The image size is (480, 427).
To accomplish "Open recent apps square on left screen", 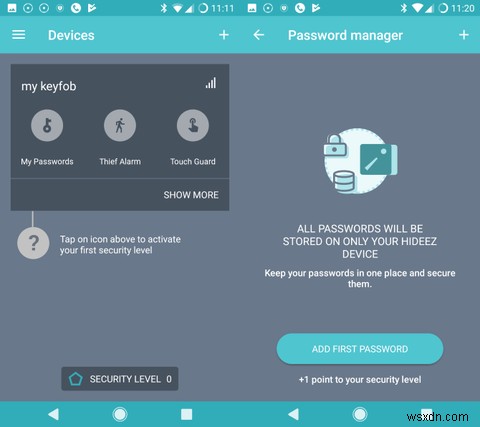I will coord(187,414).
